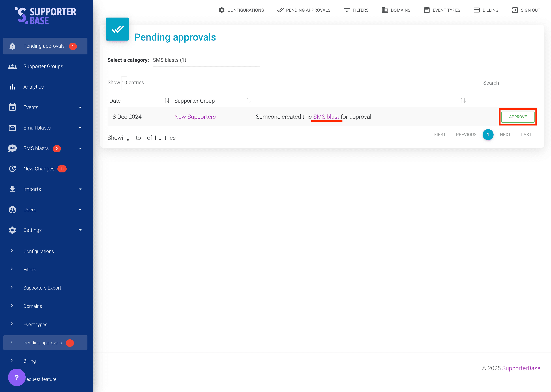Toggle Date column sorting arrows
The image size is (551, 392).
[x=167, y=100]
